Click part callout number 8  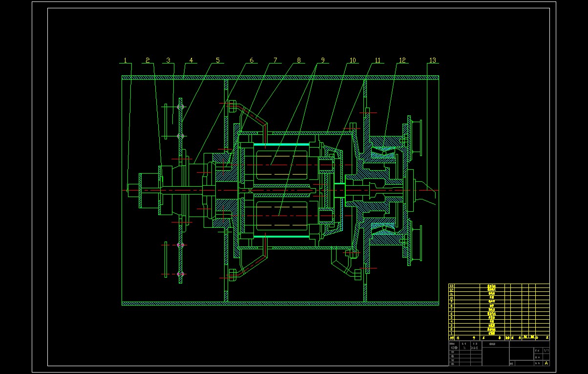(299, 61)
